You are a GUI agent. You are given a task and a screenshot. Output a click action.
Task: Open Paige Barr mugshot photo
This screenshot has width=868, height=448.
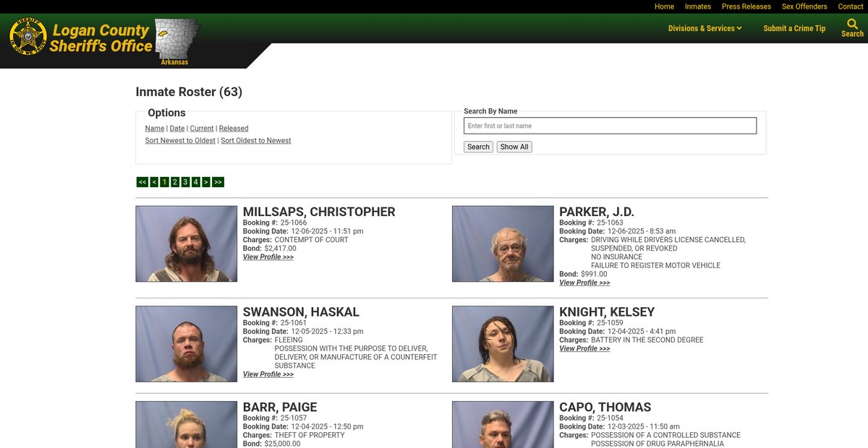tap(187, 425)
